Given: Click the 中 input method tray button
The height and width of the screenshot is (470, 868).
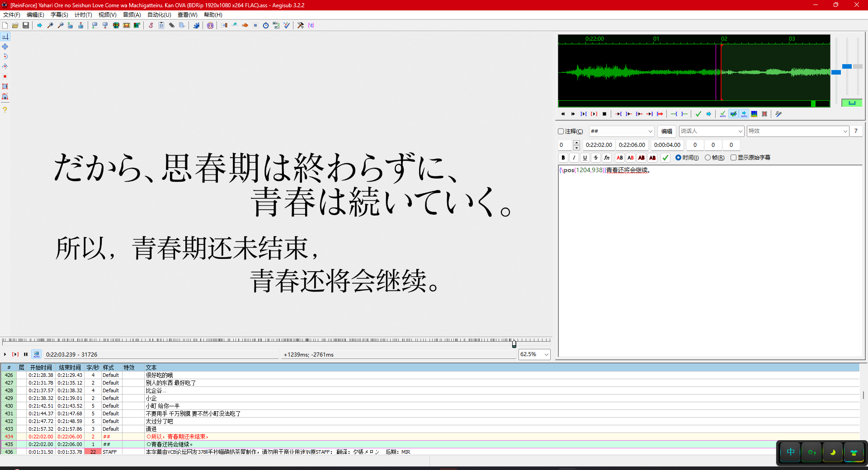Looking at the screenshot, I should click(791, 452).
